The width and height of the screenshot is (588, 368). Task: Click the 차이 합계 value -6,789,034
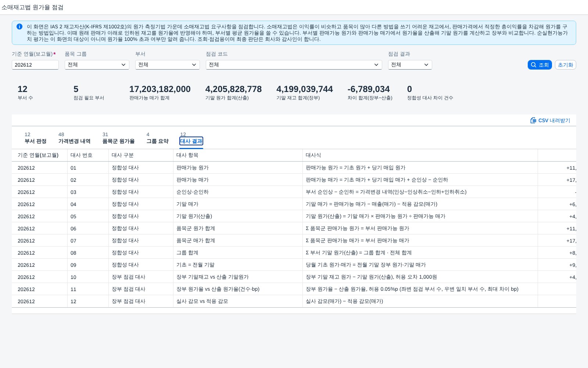[369, 89]
